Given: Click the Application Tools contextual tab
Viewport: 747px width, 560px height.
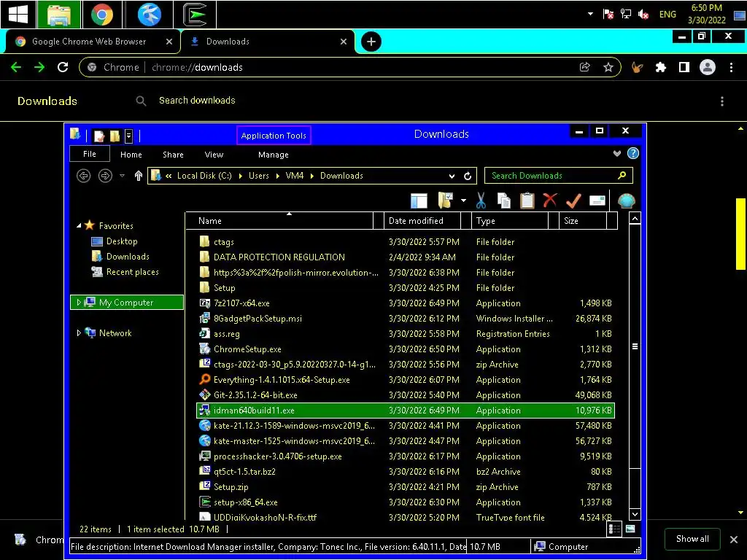Looking at the screenshot, I should [x=274, y=136].
